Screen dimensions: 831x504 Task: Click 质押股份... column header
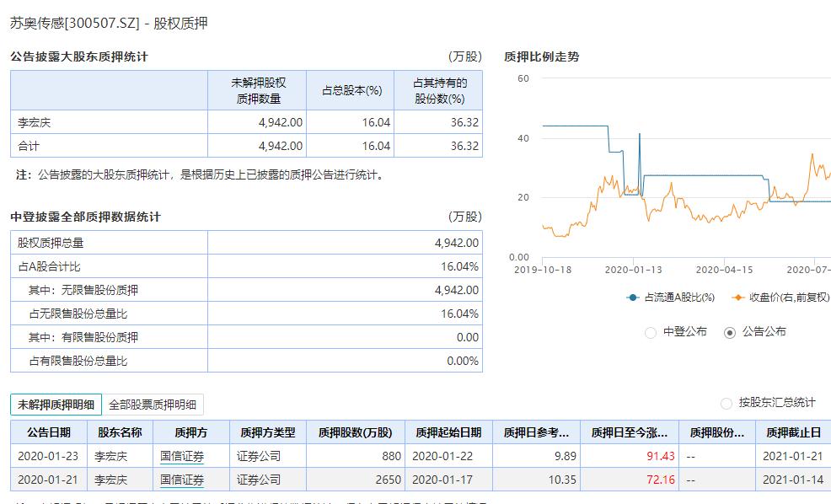(x=717, y=432)
